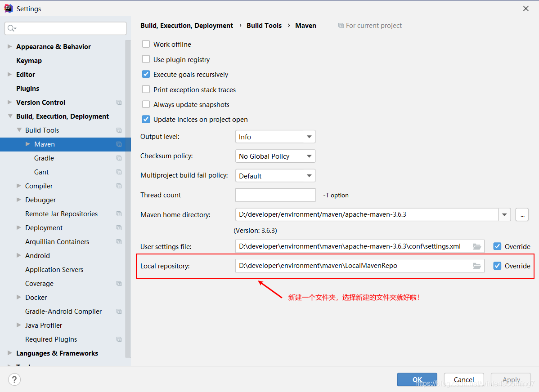
Task: Expand the Editor tree node
Action: pyautogui.click(x=9, y=74)
